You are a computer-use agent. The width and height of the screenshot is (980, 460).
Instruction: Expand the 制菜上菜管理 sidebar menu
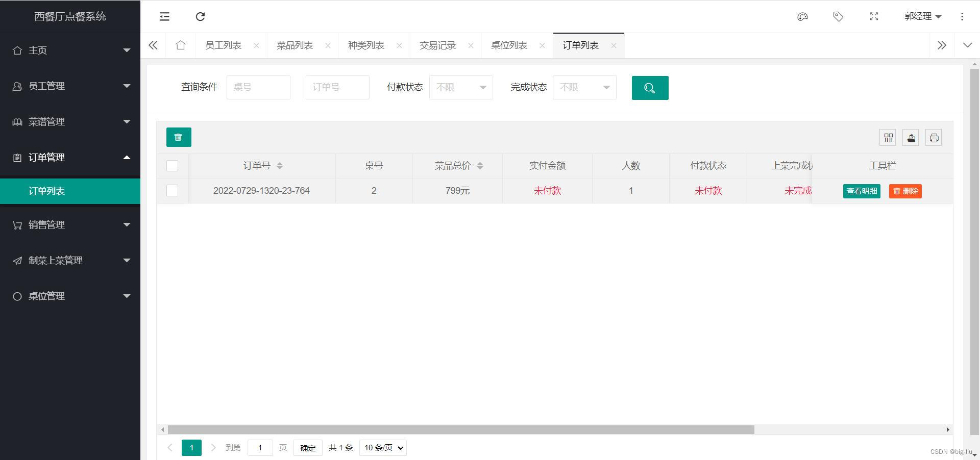click(x=70, y=260)
